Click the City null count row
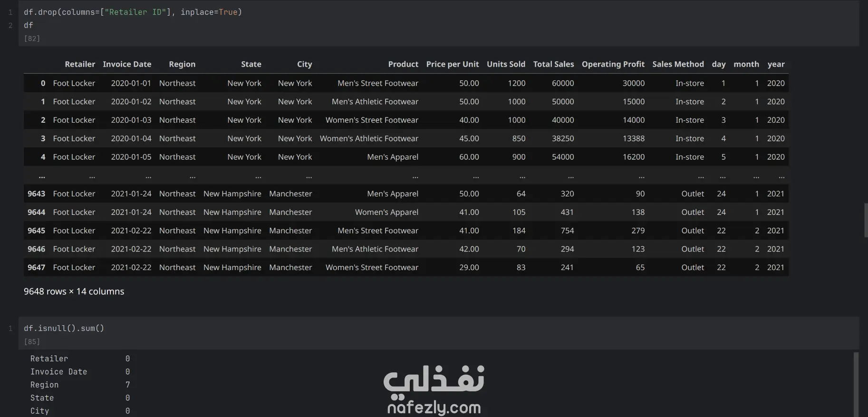Image resolution: width=868 pixels, height=417 pixels. click(x=80, y=411)
